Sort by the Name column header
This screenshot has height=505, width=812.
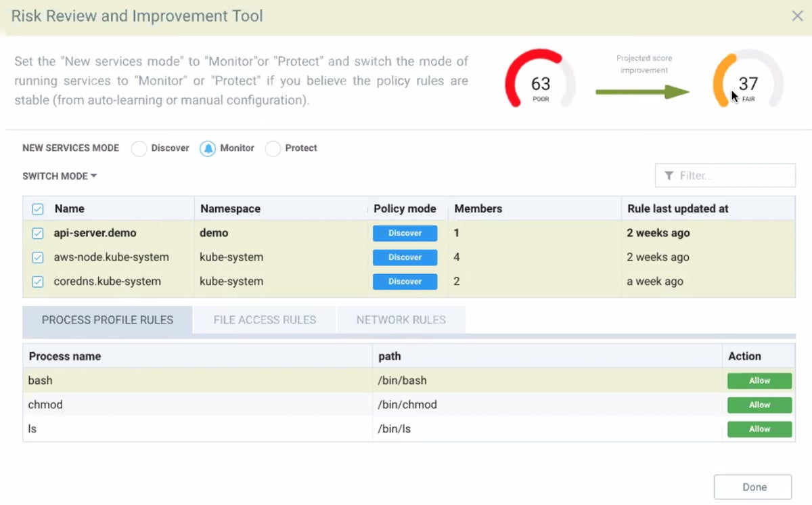point(70,208)
